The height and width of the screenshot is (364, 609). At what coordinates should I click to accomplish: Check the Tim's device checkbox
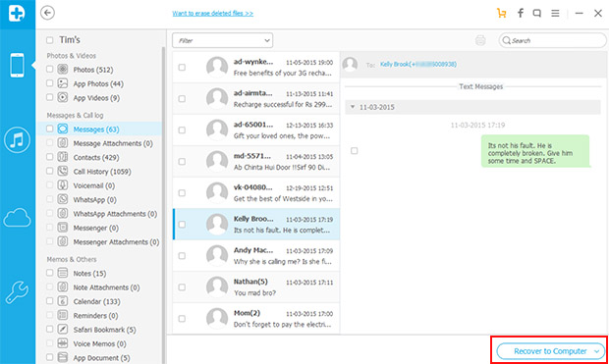point(50,40)
